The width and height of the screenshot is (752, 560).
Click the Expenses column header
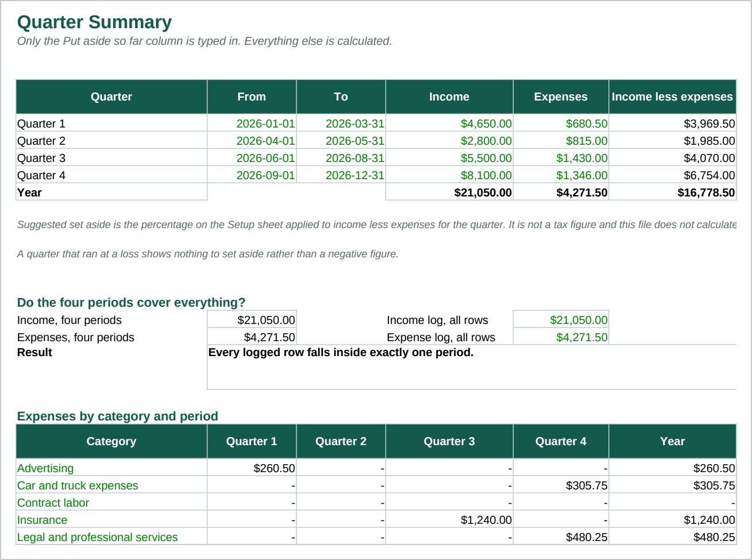(x=561, y=96)
